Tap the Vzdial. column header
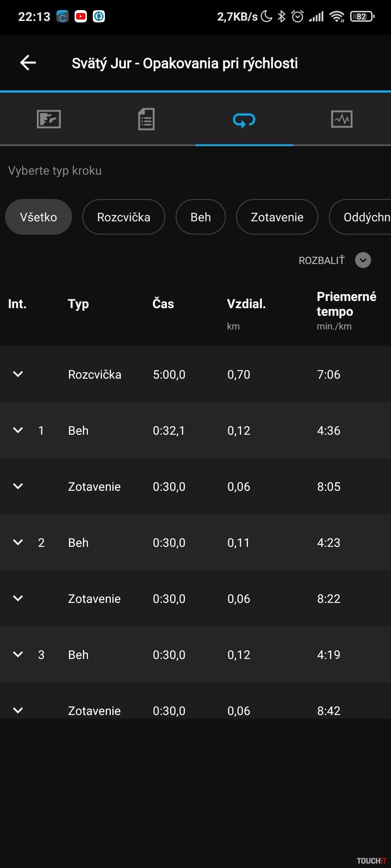 (246, 304)
